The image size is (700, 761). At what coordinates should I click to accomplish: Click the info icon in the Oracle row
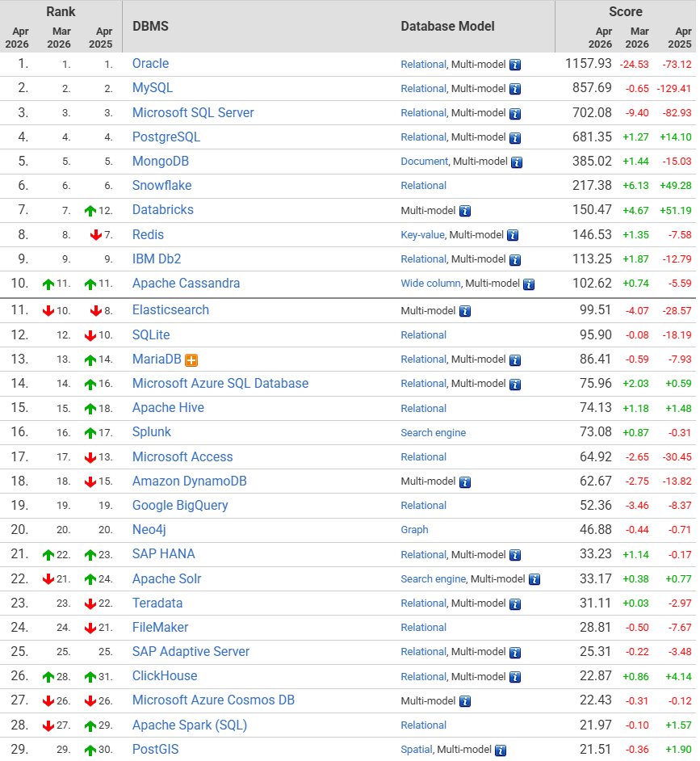click(x=515, y=65)
